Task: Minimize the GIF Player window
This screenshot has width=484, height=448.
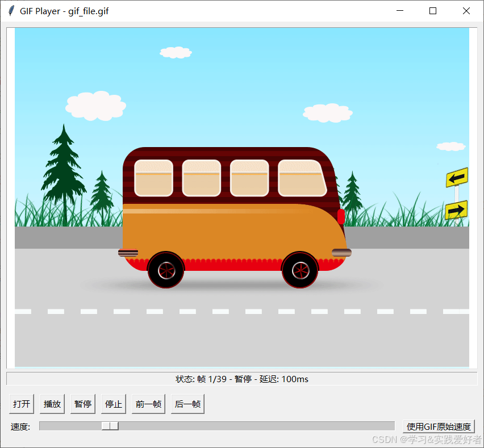Action: [x=400, y=11]
